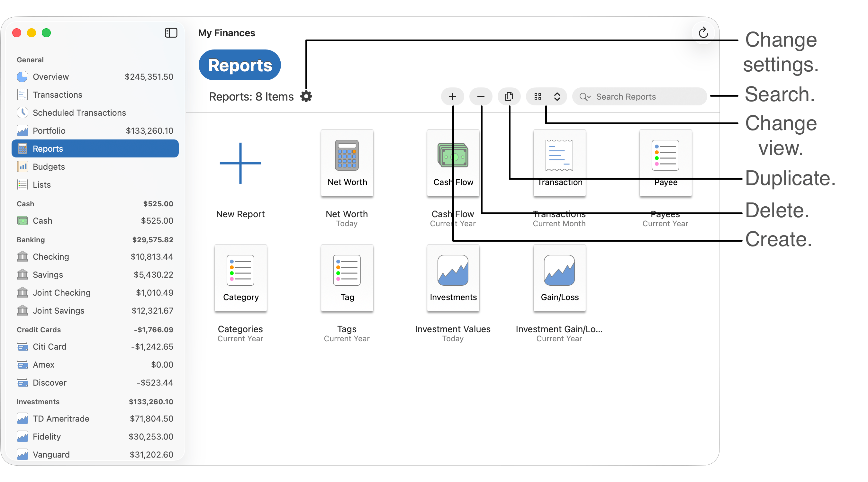Open the Net Worth report thumbnail

(x=347, y=163)
